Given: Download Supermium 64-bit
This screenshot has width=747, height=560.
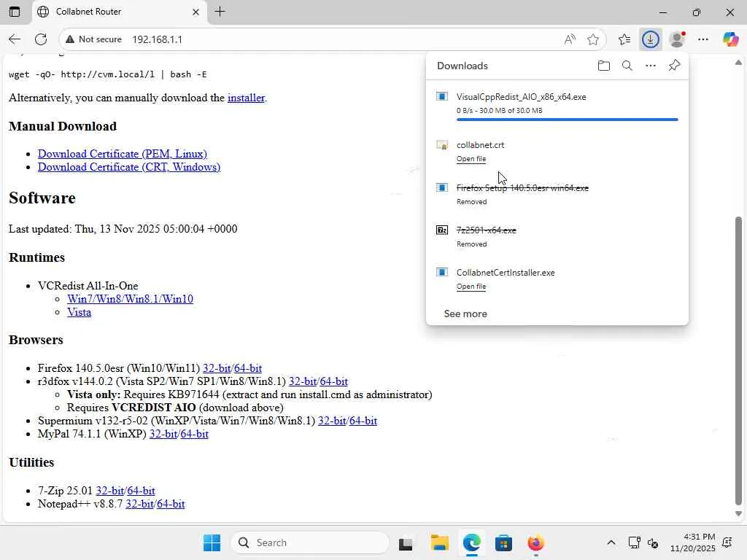Looking at the screenshot, I should (363, 421).
